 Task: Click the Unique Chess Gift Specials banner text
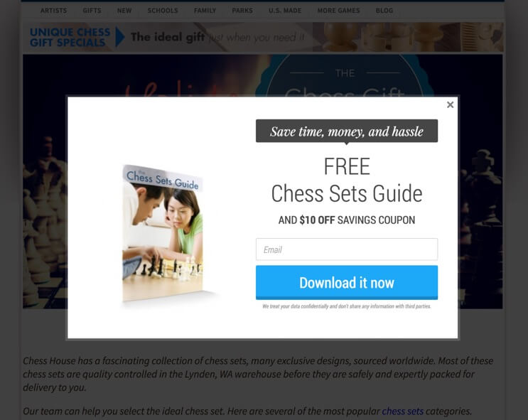click(x=70, y=37)
